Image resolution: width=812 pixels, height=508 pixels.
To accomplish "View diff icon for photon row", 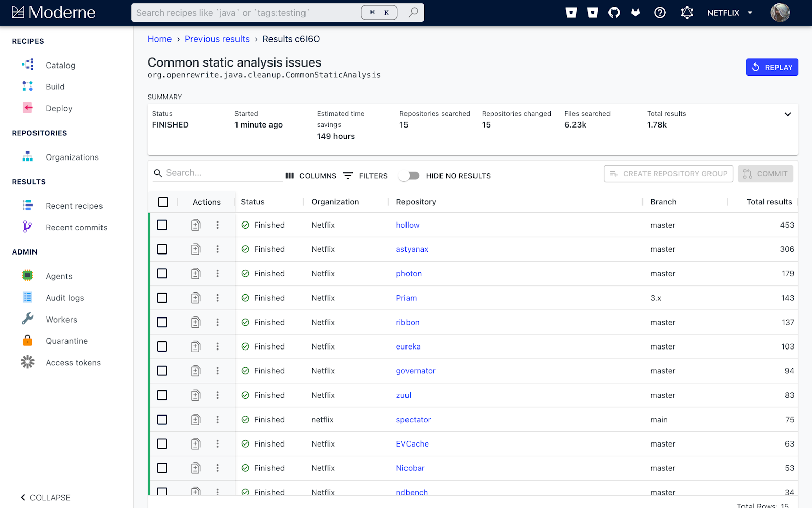I will 196,274.
